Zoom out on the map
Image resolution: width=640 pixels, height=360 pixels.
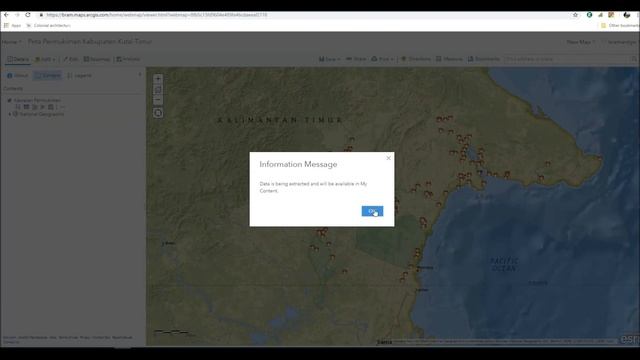point(158,100)
